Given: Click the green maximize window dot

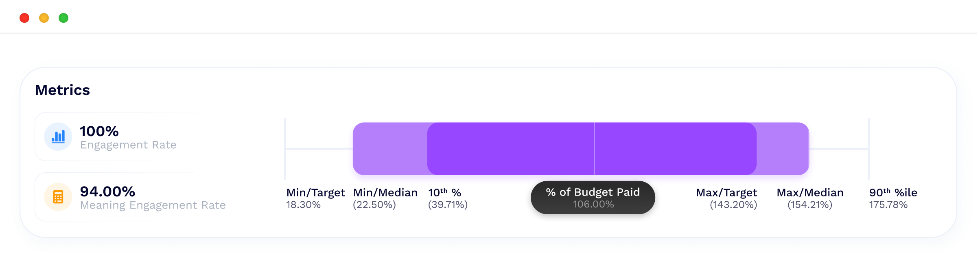Looking at the screenshot, I should pos(63,18).
